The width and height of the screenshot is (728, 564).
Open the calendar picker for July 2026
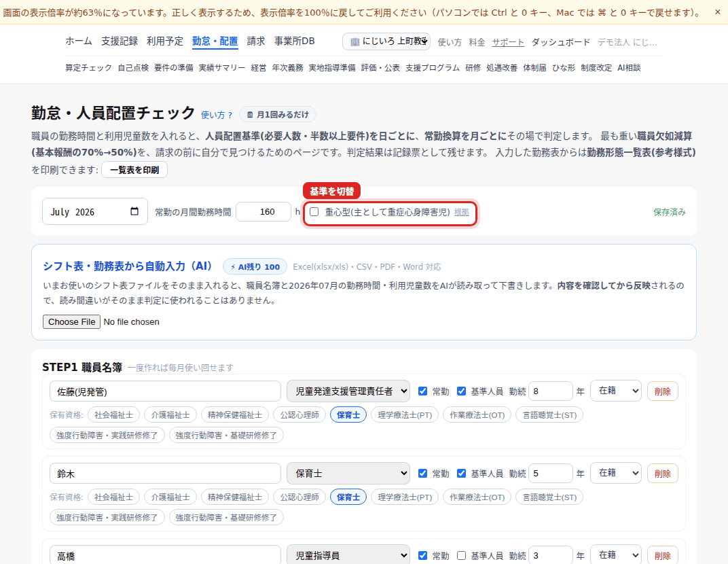tap(134, 211)
